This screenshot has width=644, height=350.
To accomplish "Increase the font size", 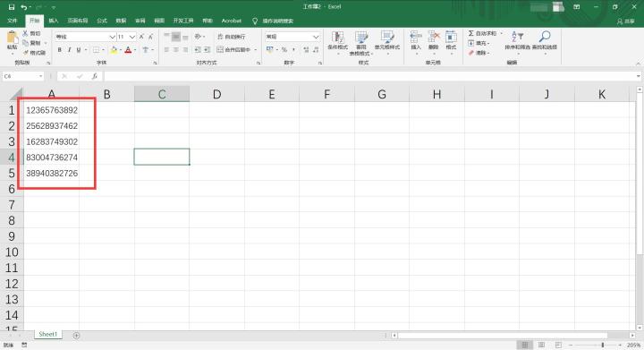I will click(141, 37).
